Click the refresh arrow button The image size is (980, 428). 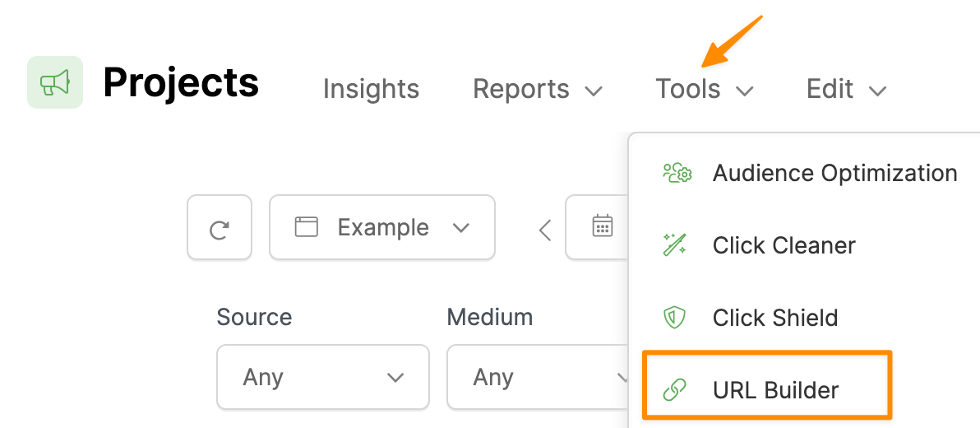coord(219,228)
